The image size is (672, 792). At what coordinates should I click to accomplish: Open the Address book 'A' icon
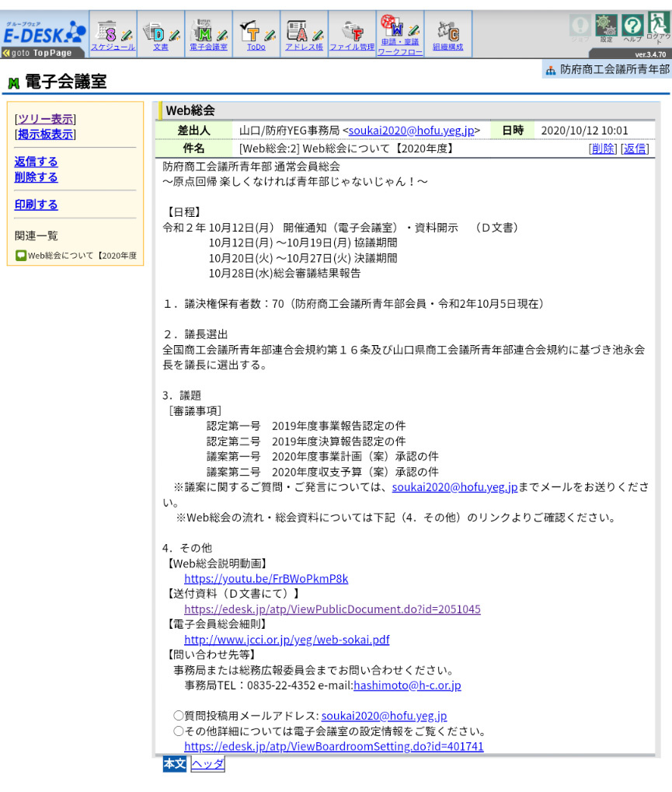click(x=298, y=31)
